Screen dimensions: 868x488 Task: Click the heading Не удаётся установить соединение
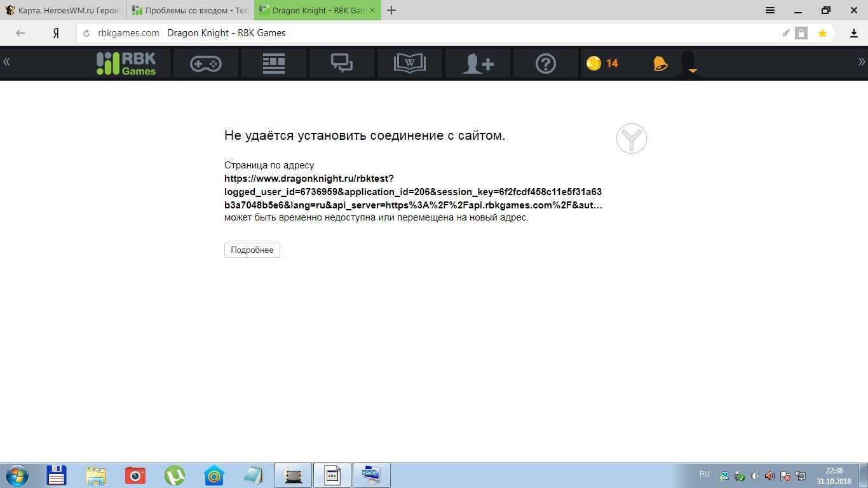point(365,135)
